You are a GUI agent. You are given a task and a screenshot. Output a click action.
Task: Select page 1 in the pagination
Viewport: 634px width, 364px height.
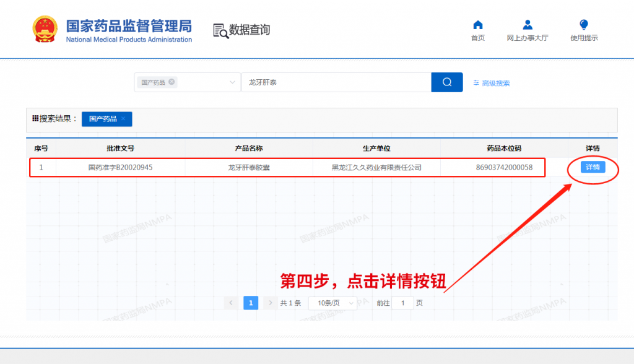(251, 303)
